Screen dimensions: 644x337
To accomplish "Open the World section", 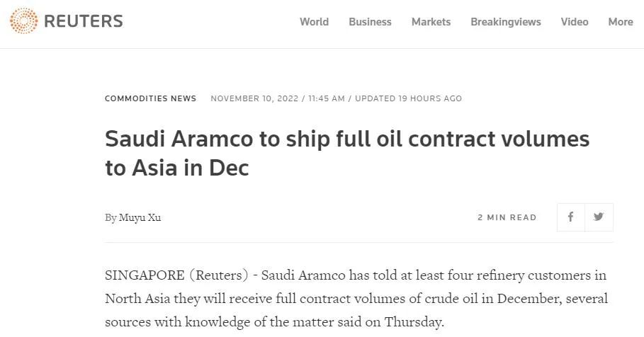I will coord(314,22).
